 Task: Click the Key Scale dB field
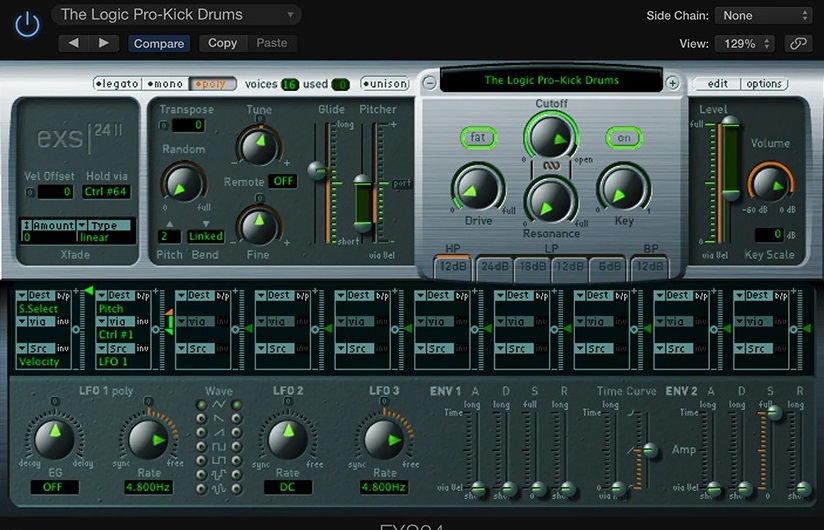coord(769,234)
